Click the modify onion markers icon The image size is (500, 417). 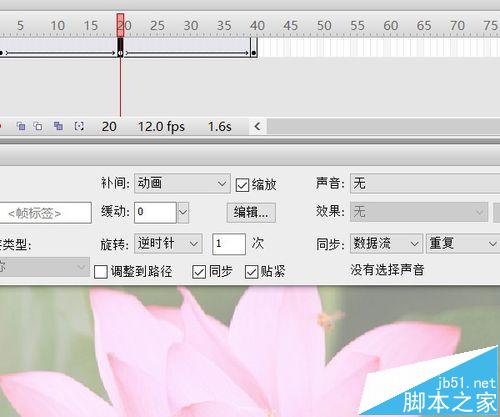click(x=79, y=126)
